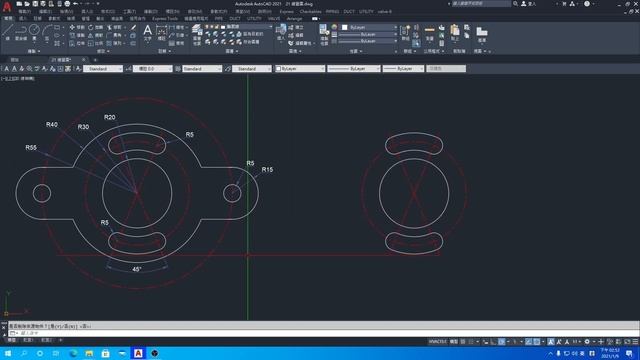Toggle clean screen in status bar
This screenshot has height=360, width=640.
point(627,342)
